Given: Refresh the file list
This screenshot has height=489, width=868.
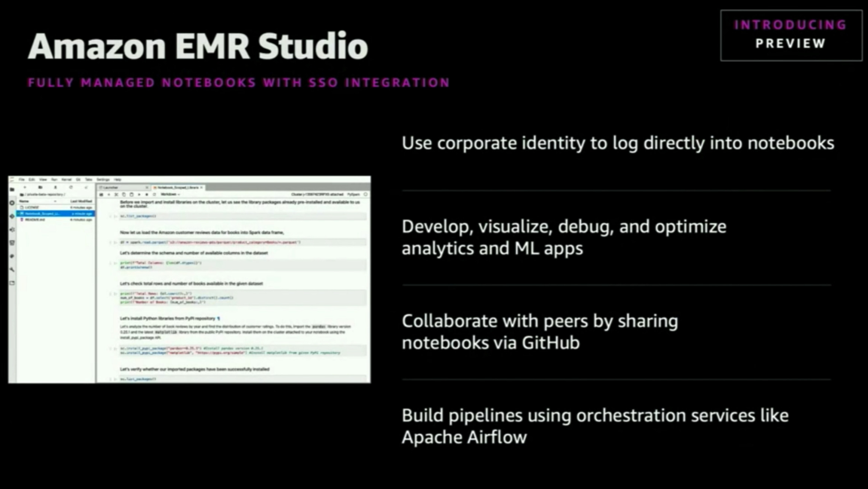Looking at the screenshot, I should [x=71, y=187].
